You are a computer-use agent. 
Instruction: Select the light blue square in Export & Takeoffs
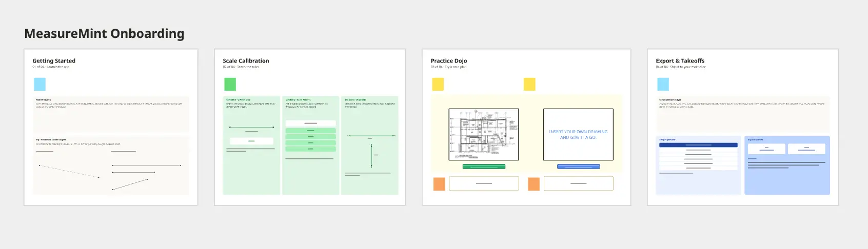click(x=663, y=84)
